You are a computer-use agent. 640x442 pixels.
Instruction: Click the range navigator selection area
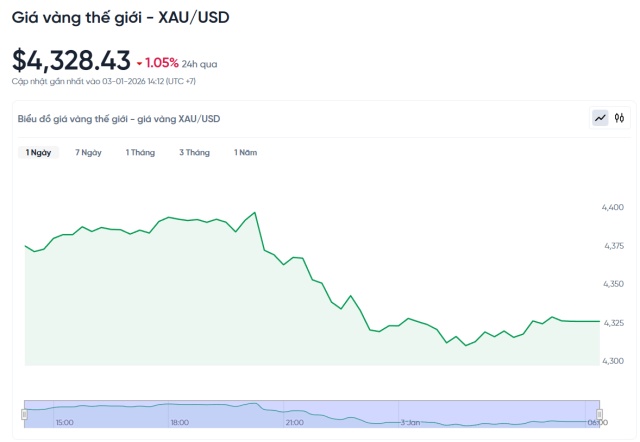312,412
